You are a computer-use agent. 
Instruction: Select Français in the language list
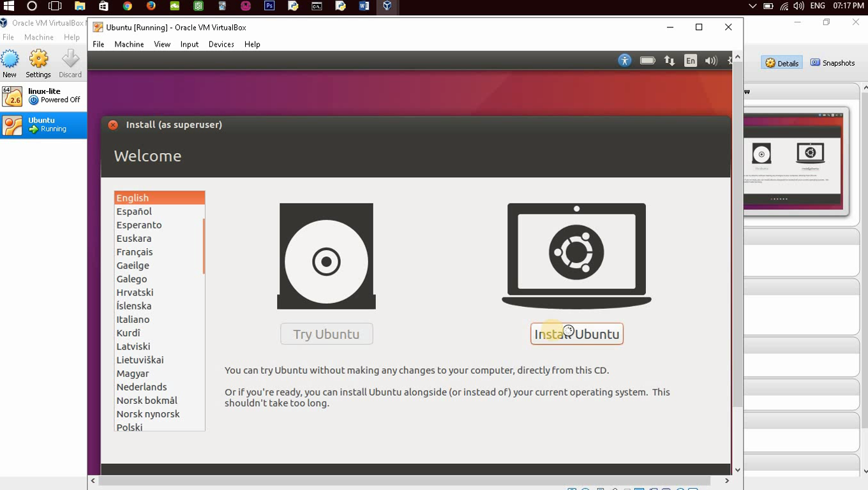tap(134, 251)
